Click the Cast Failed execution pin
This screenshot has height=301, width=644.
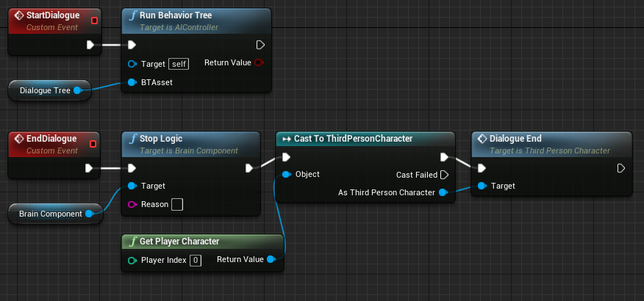443,175
